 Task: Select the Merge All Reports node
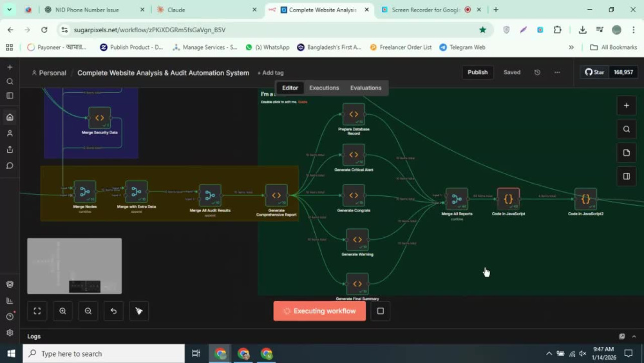point(457,199)
